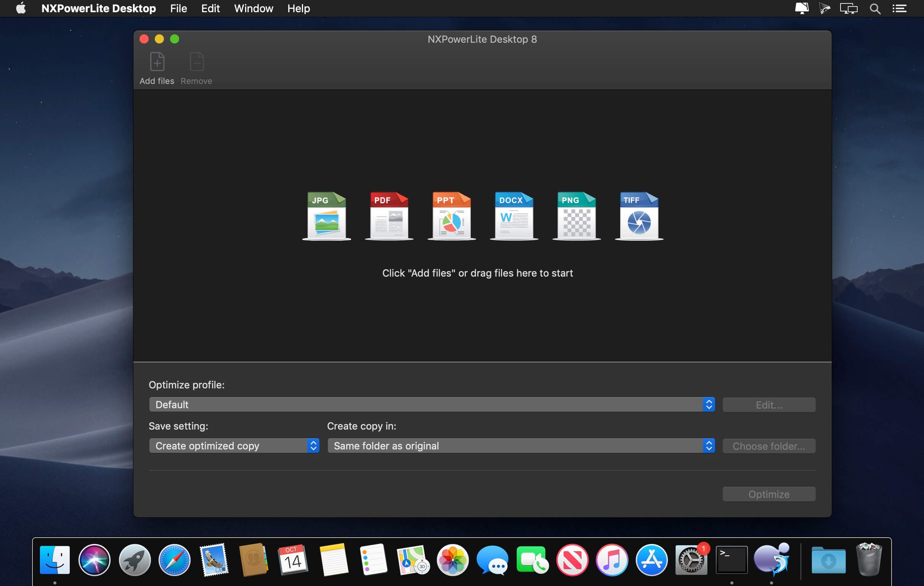Screen dimensions: 924x586
Task: Click the JPG file format icon
Action: click(327, 214)
